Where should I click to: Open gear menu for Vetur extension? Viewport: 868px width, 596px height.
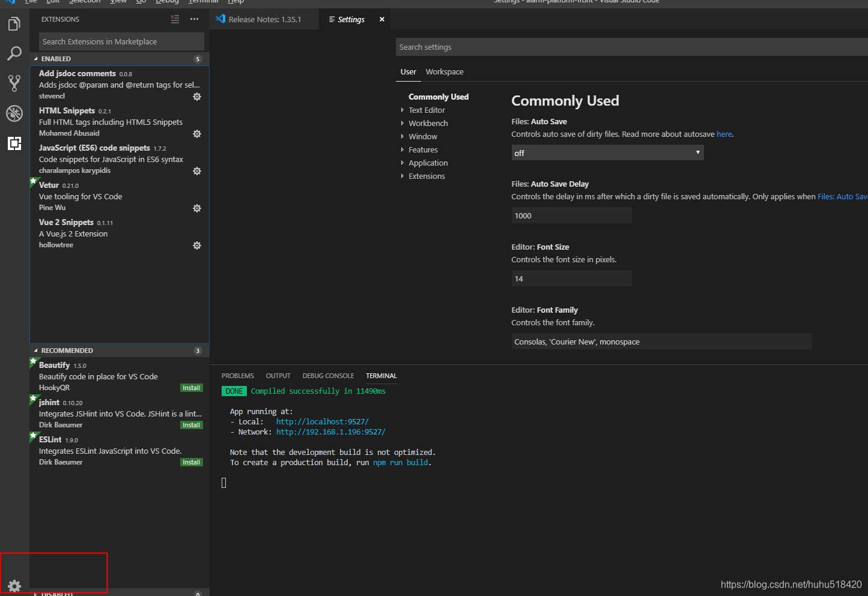pos(197,208)
